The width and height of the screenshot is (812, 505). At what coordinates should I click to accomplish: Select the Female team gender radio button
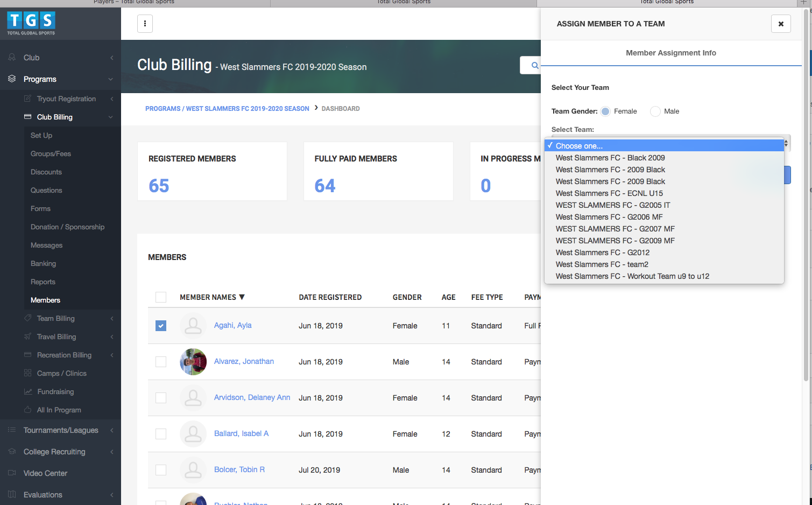pyautogui.click(x=605, y=111)
